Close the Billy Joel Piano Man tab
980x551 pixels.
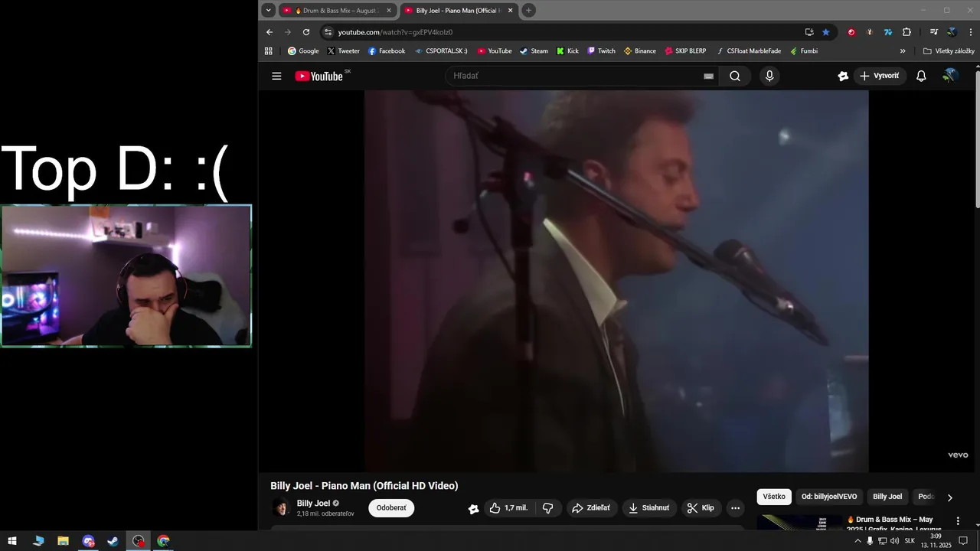[511, 11]
